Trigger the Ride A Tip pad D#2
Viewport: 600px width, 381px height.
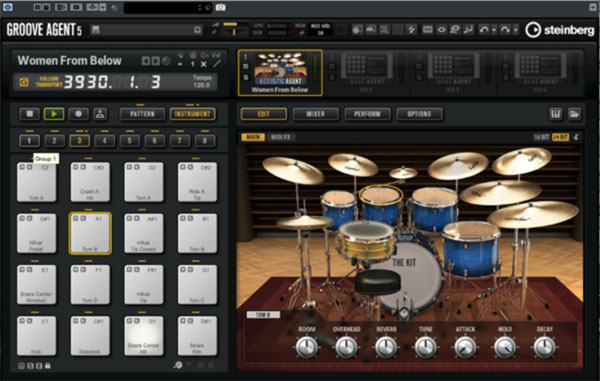(x=197, y=182)
